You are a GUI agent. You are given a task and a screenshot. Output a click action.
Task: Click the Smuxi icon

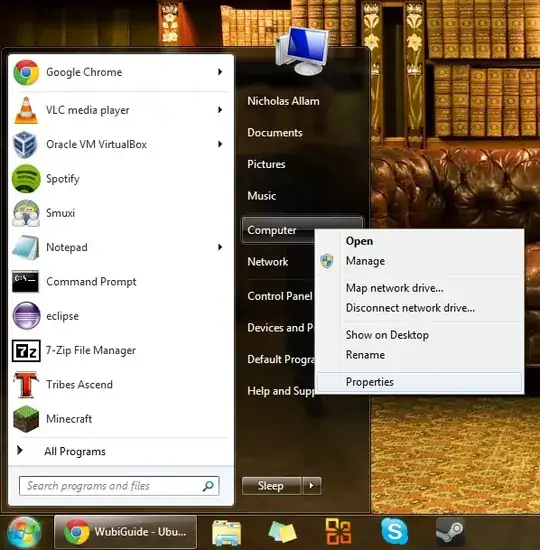pos(26,213)
